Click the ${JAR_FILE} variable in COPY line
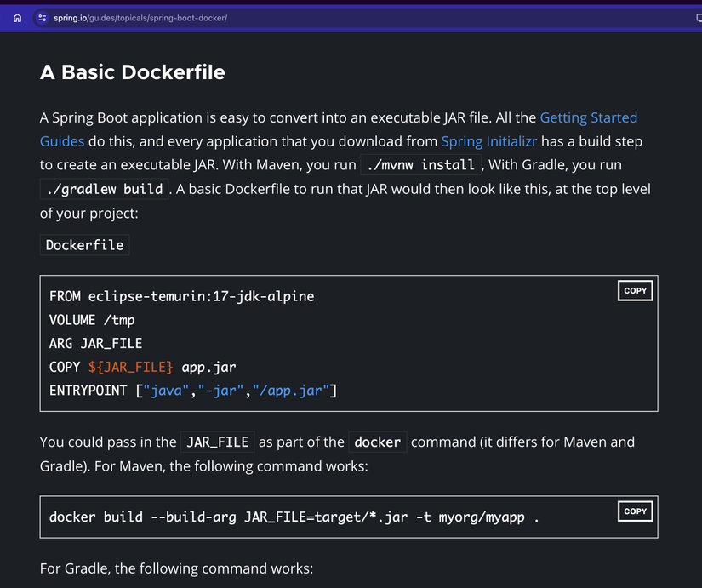The image size is (702, 588). [130, 368]
